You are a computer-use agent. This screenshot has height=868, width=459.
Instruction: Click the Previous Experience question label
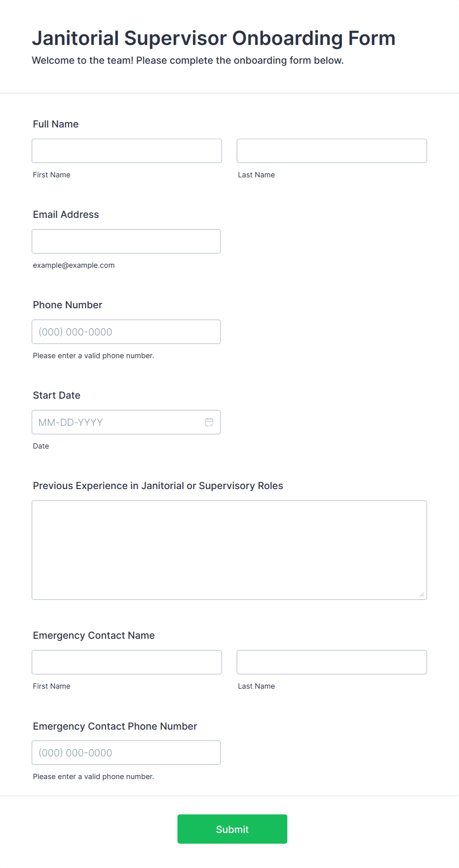158,486
